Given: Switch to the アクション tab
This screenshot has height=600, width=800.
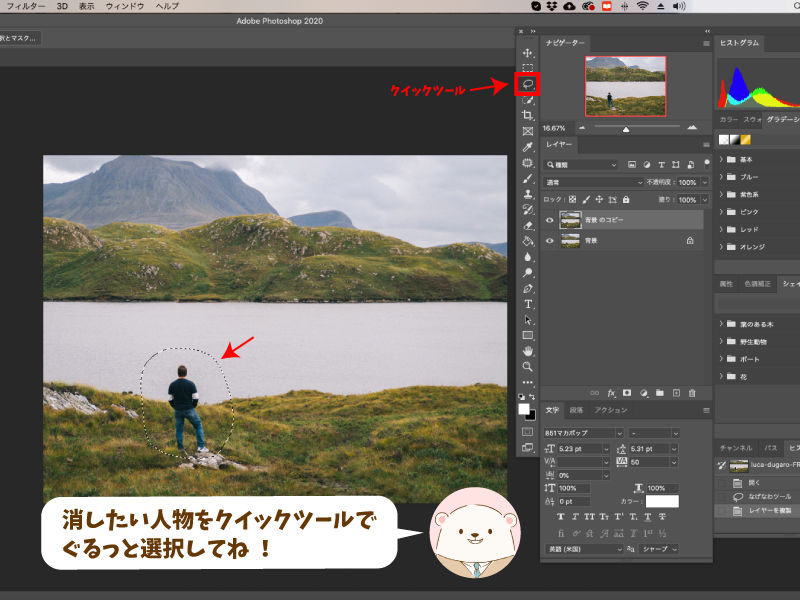Looking at the screenshot, I should [611, 410].
